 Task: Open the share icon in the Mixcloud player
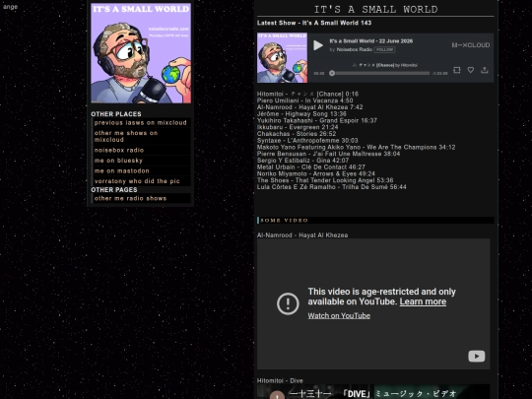coord(485,70)
